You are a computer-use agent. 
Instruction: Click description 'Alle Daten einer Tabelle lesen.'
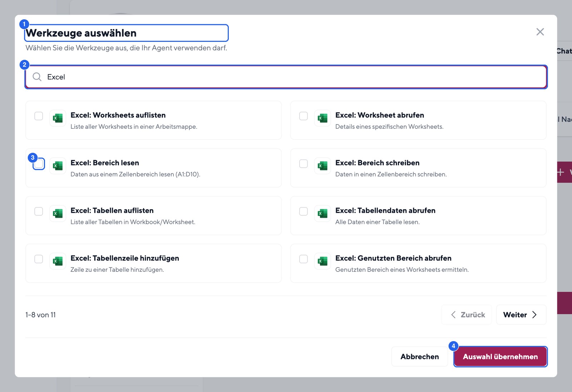pyautogui.click(x=378, y=222)
